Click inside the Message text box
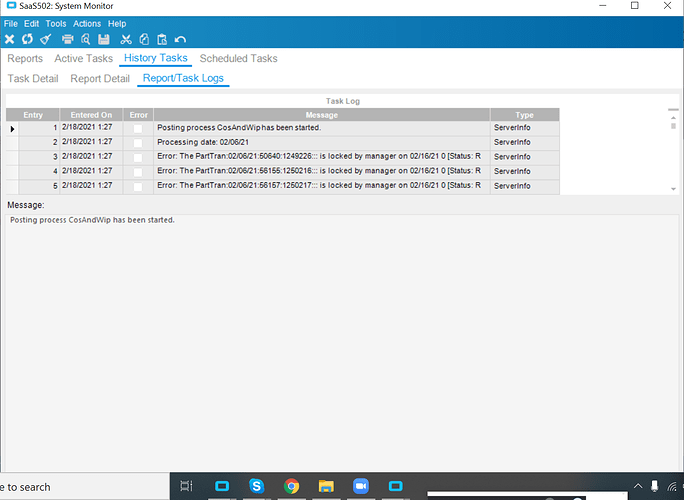The height and width of the screenshot is (500, 684). 342,342
